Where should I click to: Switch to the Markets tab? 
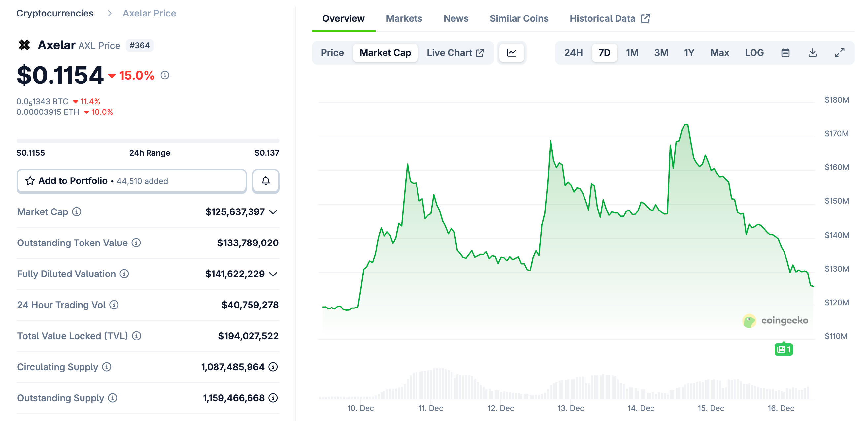(x=404, y=18)
